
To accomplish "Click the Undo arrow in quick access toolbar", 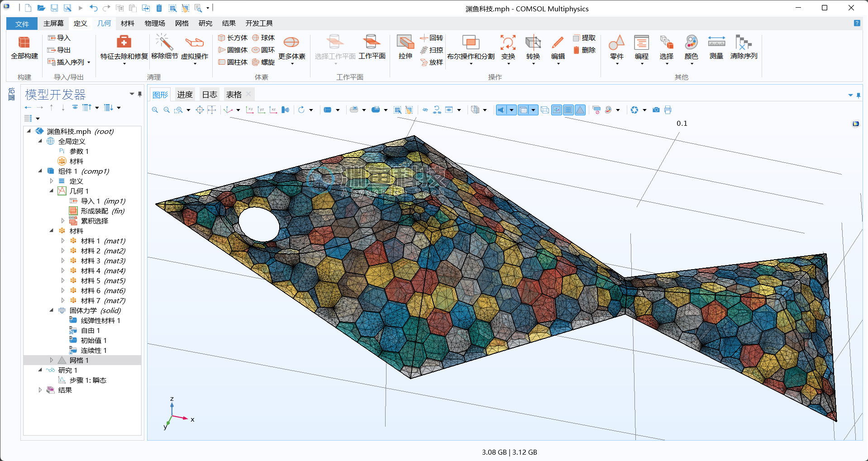I will click(93, 8).
